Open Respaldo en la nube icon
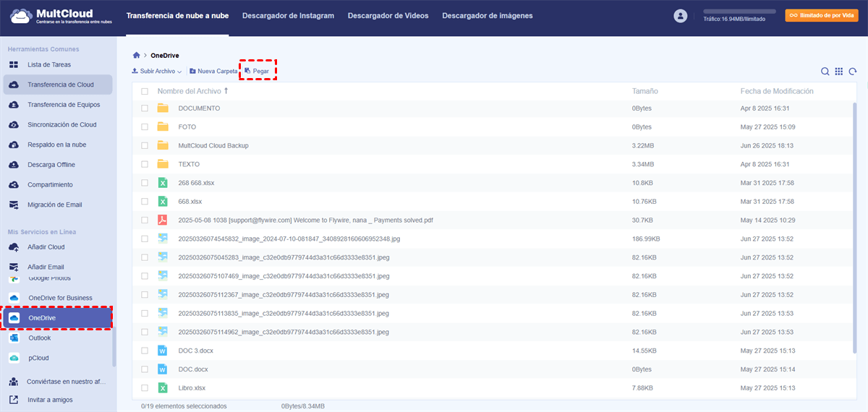The width and height of the screenshot is (868, 412). (14, 145)
